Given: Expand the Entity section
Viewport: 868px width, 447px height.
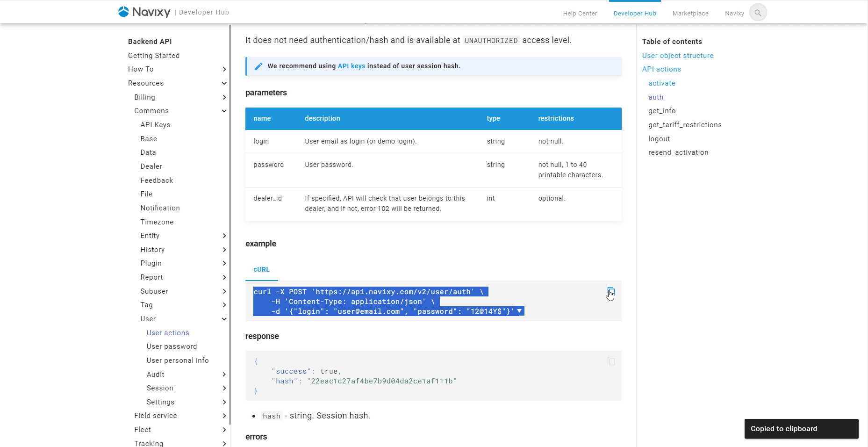Looking at the screenshot, I should pyautogui.click(x=224, y=236).
